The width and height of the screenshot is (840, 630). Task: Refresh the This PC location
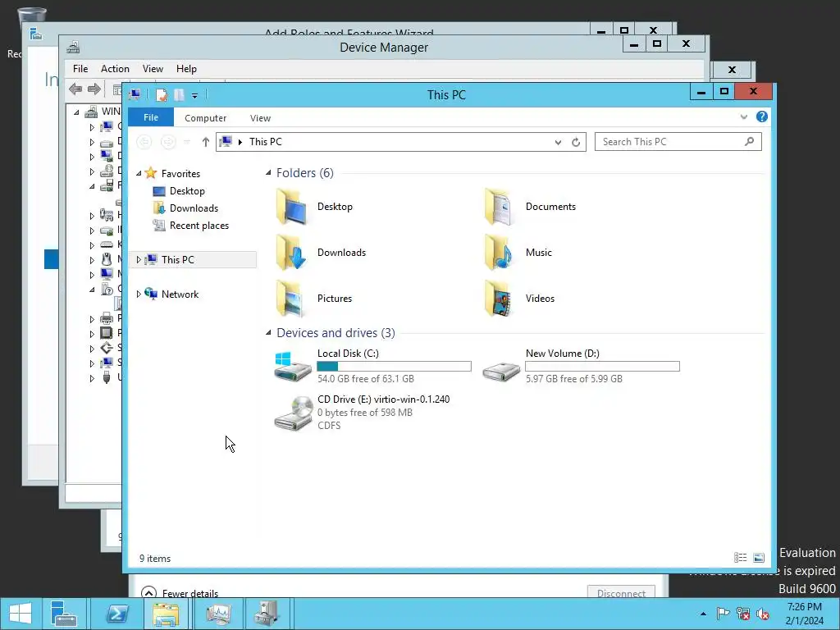coord(576,142)
